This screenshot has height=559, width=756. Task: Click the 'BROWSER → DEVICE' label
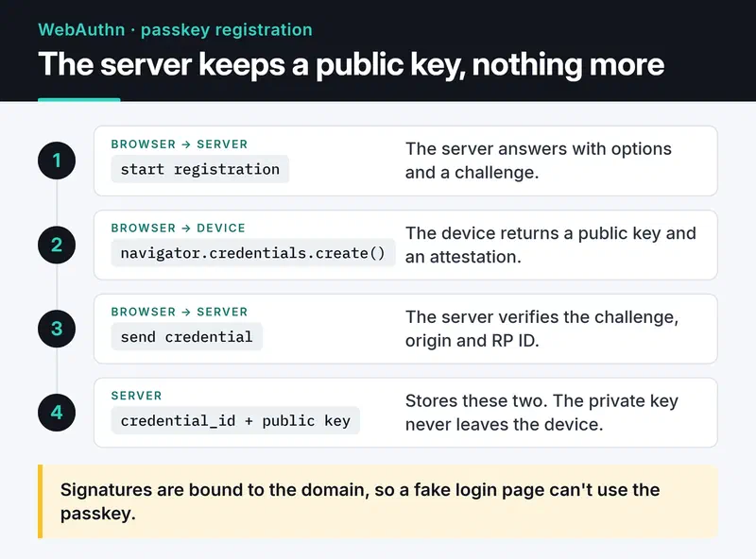click(178, 228)
